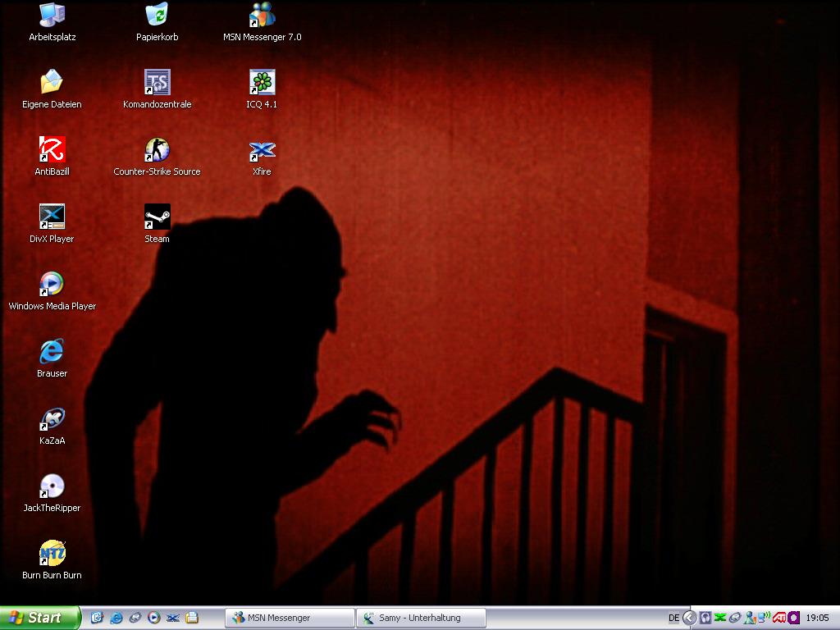840x630 pixels.
Task: Switch to the Samy - Unterhaltung chat window
Action: click(x=421, y=618)
